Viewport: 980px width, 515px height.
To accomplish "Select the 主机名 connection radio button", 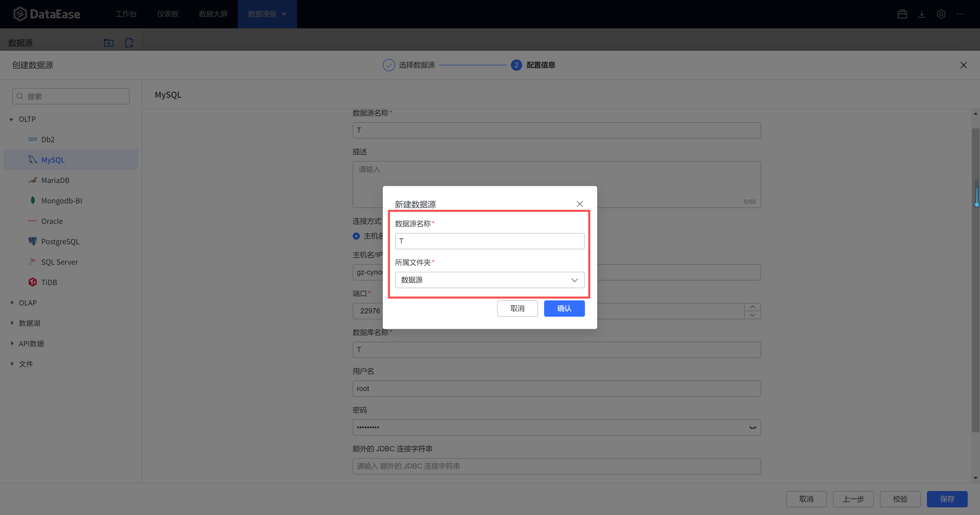I will (x=356, y=236).
